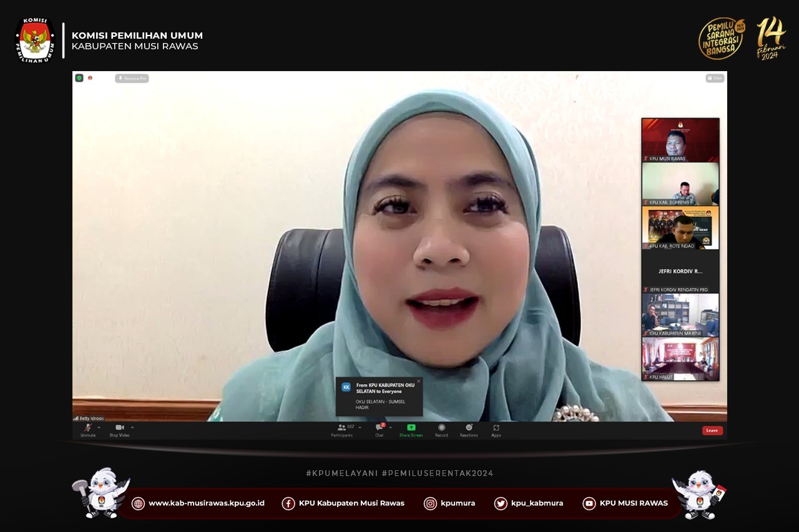
Task: Start recording the meeting
Action: pos(441,430)
